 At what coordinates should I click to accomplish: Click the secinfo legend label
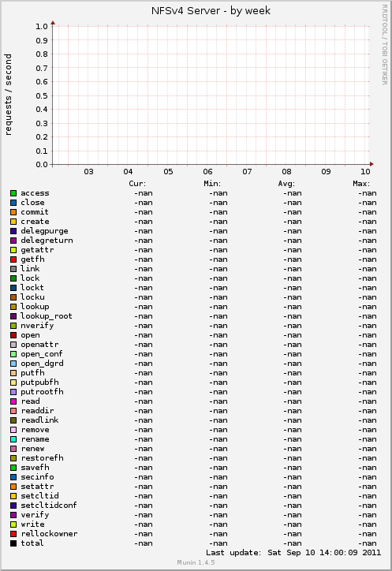coord(37,477)
